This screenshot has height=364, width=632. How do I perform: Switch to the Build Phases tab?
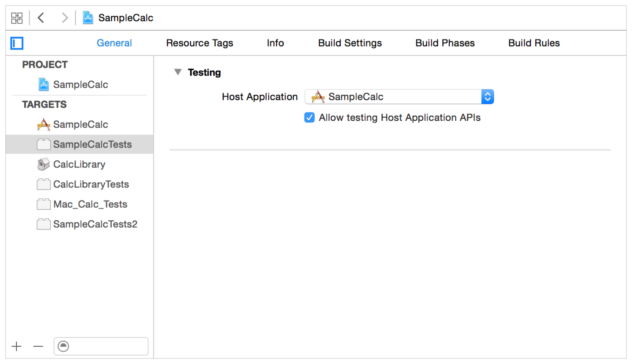coord(445,43)
